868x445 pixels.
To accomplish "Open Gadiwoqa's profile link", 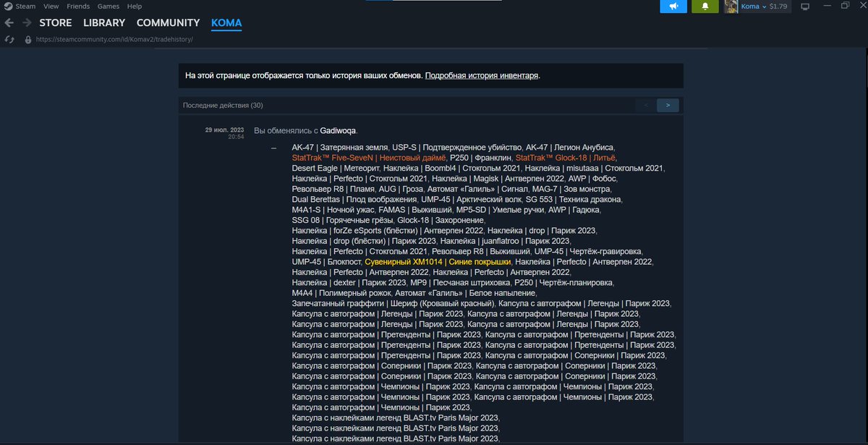I will (x=338, y=131).
